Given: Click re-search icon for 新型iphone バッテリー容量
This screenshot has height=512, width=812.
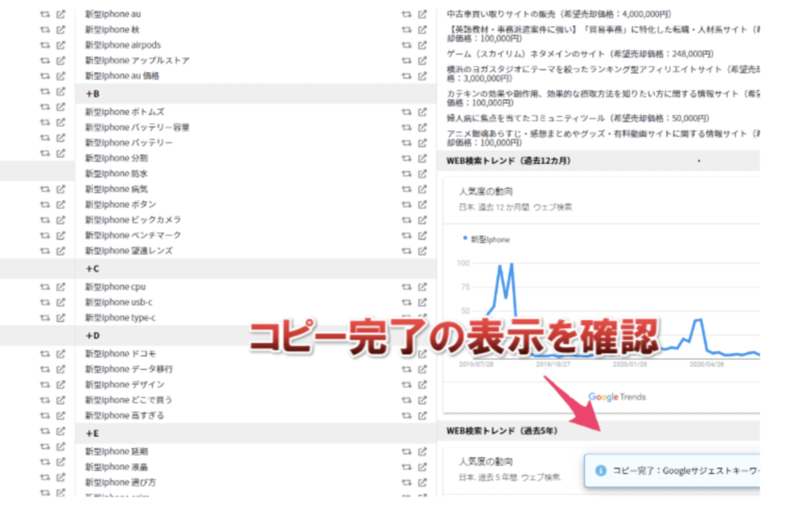Looking at the screenshot, I should click(x=407, y=128).
